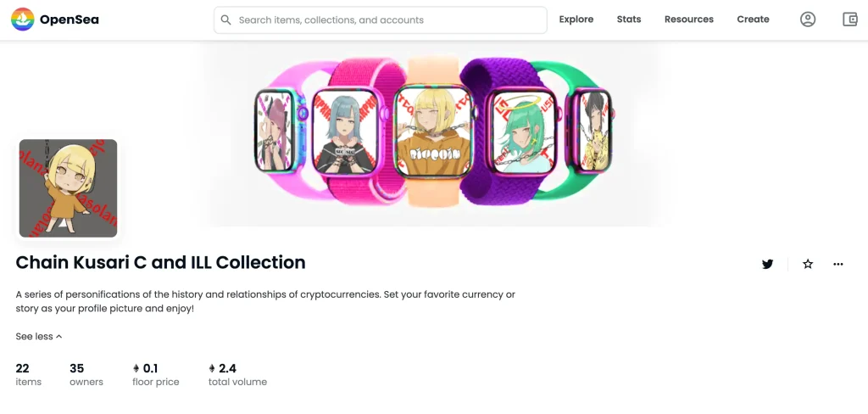Focus the search items and collections field
The width and height of the screenshot is (868, 414).
pyautogui.click(x=381, y=20)
